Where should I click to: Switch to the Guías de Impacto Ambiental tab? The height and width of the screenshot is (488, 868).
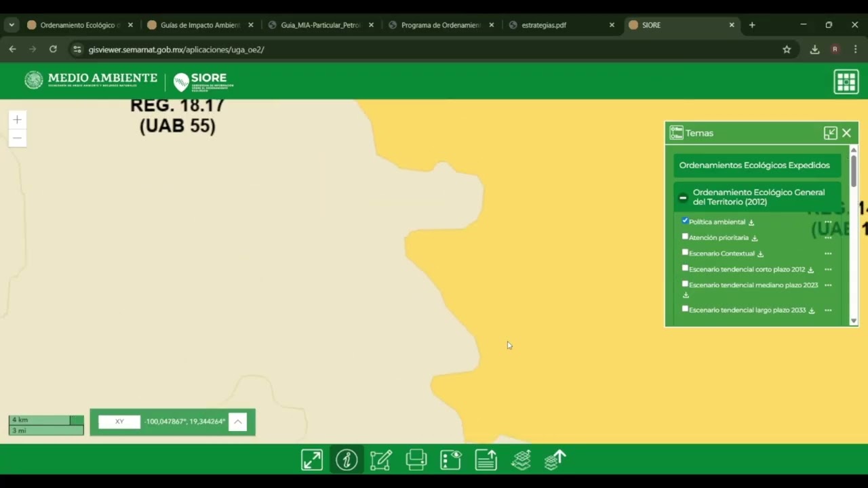point(200,25)
